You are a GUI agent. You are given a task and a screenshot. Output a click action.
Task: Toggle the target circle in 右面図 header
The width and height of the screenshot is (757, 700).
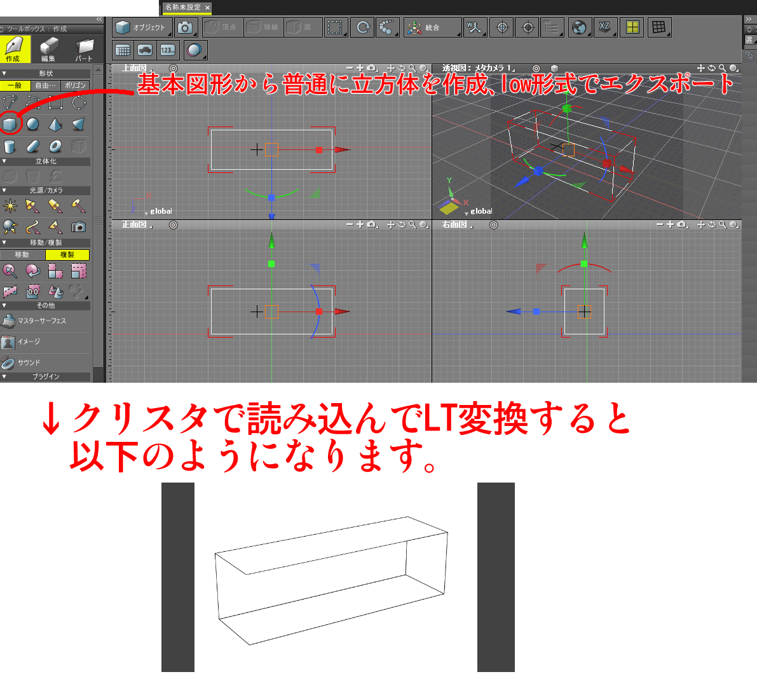(x=493, y=225)
